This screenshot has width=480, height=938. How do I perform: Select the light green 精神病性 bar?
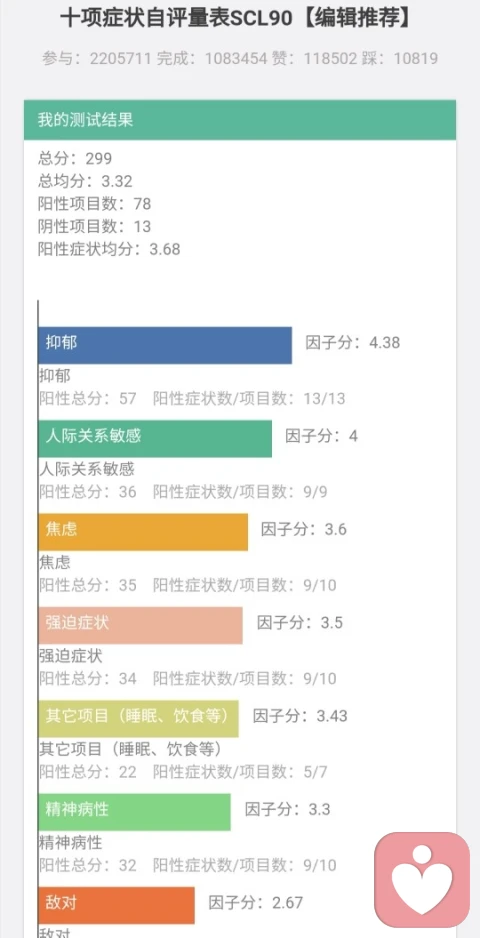[x=135, y=812]
